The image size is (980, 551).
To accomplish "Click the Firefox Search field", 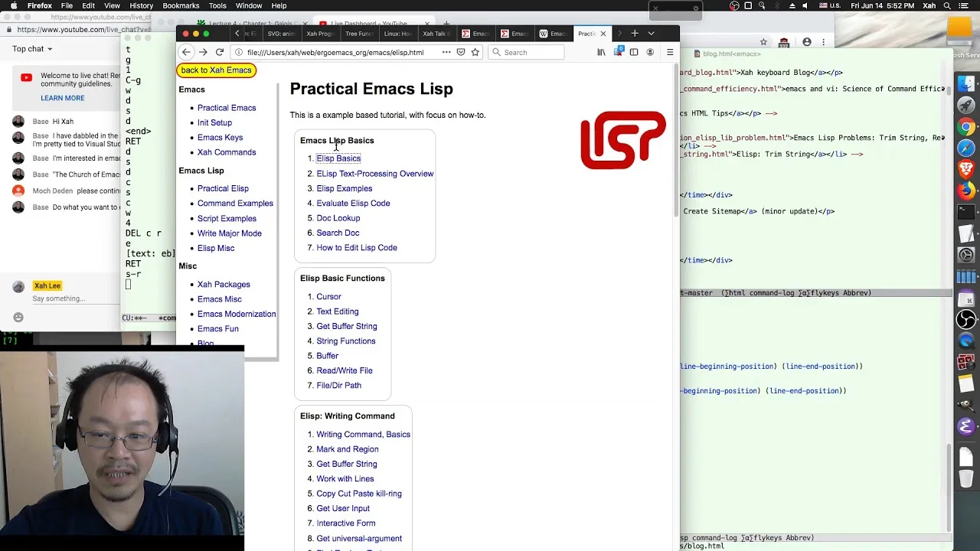I will point(526,52).
